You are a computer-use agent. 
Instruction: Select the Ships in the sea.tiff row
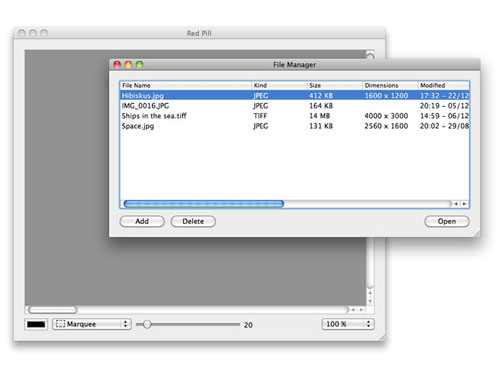coord(295,116)
